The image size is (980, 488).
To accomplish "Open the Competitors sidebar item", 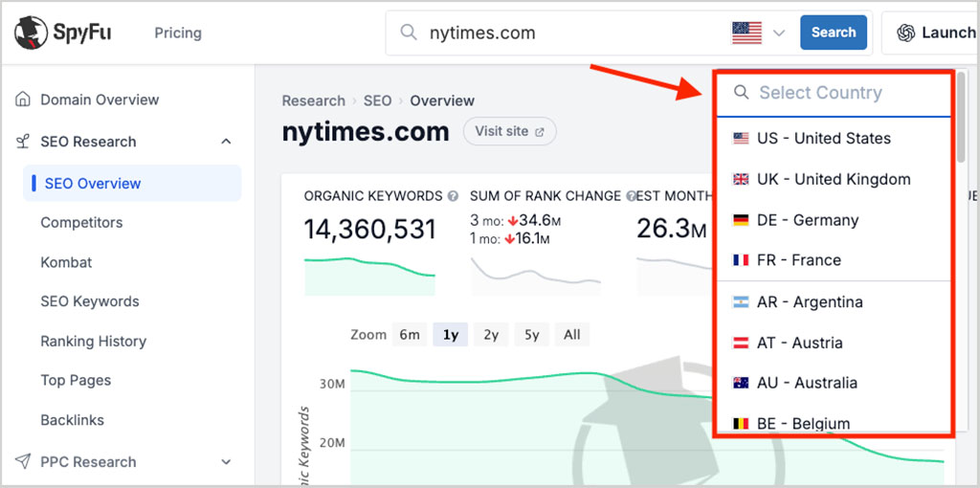I will [x=82, y=222].
